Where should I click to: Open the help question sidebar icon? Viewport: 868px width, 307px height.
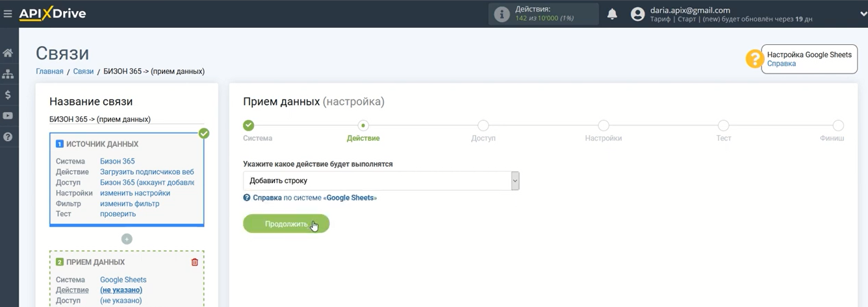(8, 137)
